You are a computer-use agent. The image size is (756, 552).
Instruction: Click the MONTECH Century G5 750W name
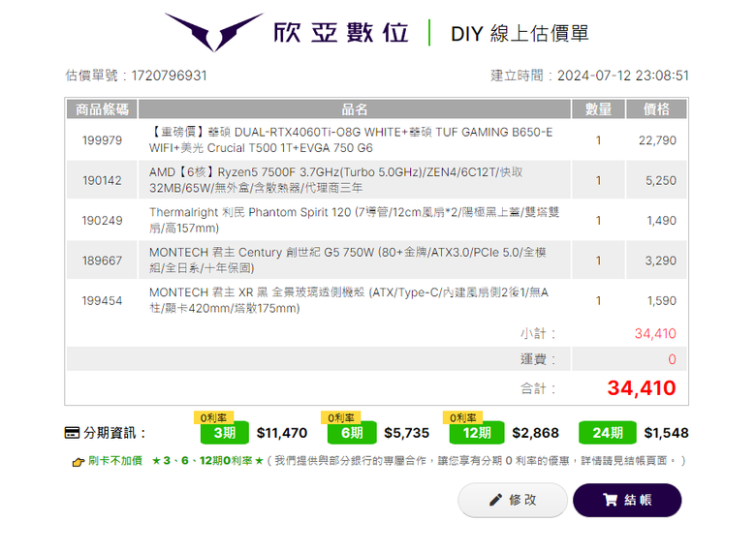tap(348, 261)
